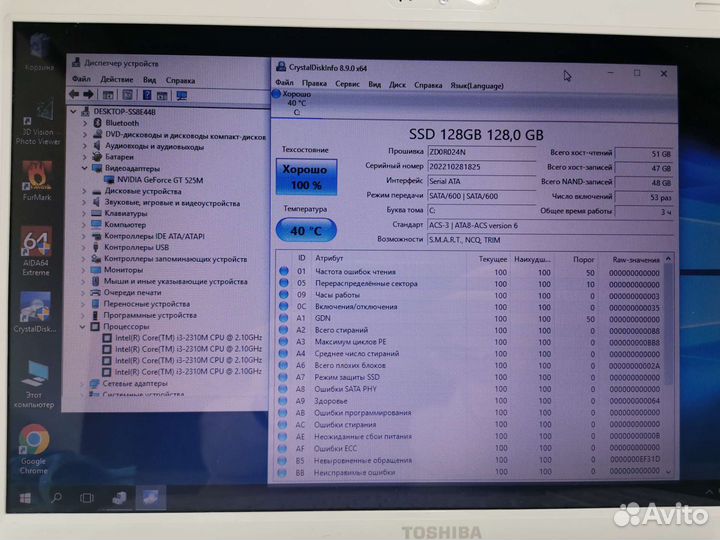The image size is (720, 540).
Task: Expand DVD-дисководы category
Action: click(85, 135)
